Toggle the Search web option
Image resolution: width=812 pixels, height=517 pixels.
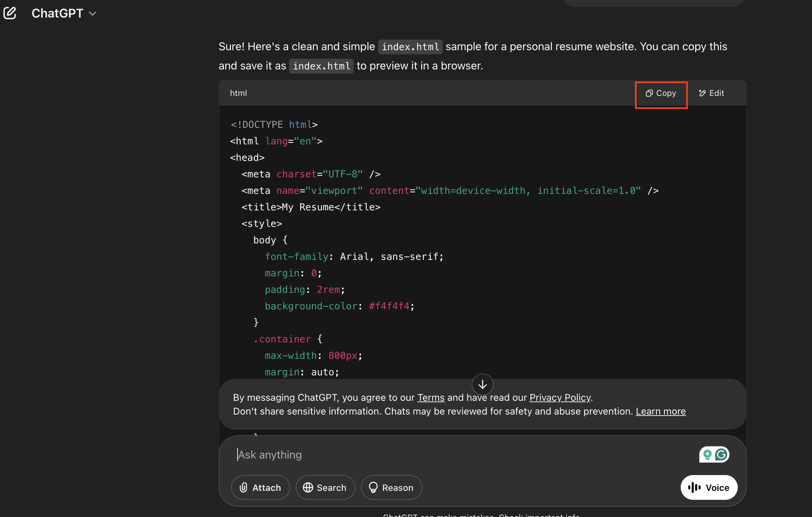[325, 487]
